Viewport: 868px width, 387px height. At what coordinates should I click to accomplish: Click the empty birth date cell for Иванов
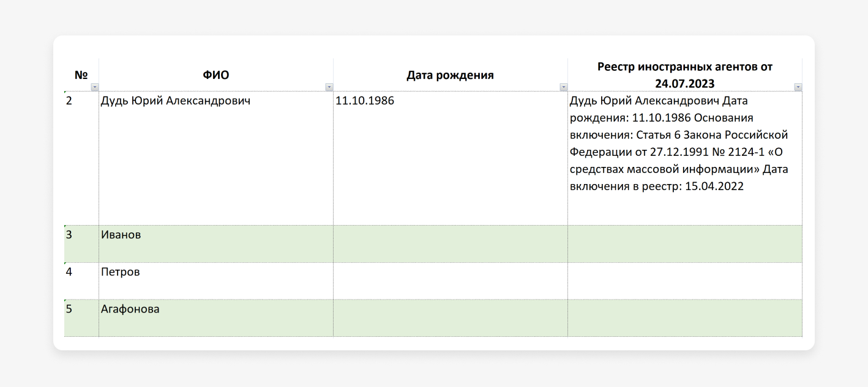[450, 243]
